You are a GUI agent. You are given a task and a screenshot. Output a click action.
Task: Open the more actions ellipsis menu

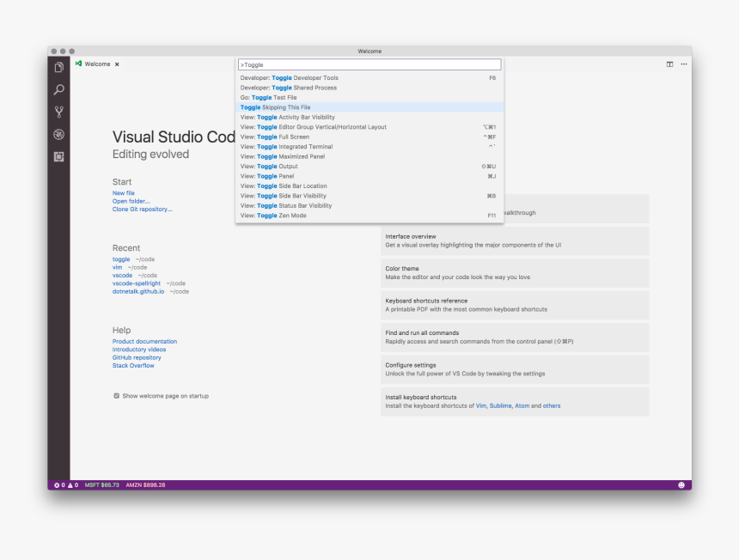pyautogui.click(x=684, y=64)
